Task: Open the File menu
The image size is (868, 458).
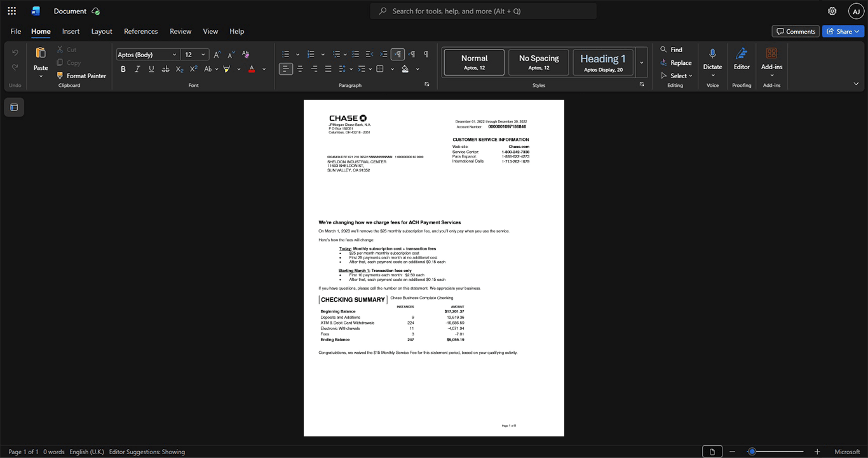Action: pos(16,31)
